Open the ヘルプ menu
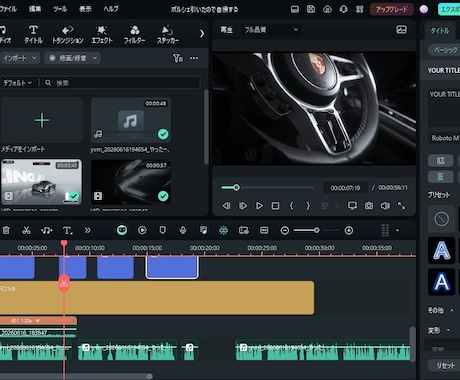460x380 pixels. click(x=111, y=9)
